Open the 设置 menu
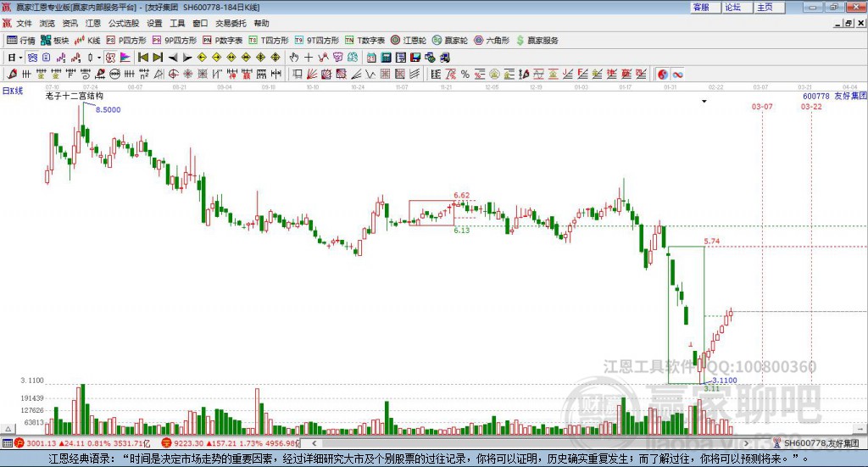The width and height of the screenshot is (868, 467). coord(154,23)
